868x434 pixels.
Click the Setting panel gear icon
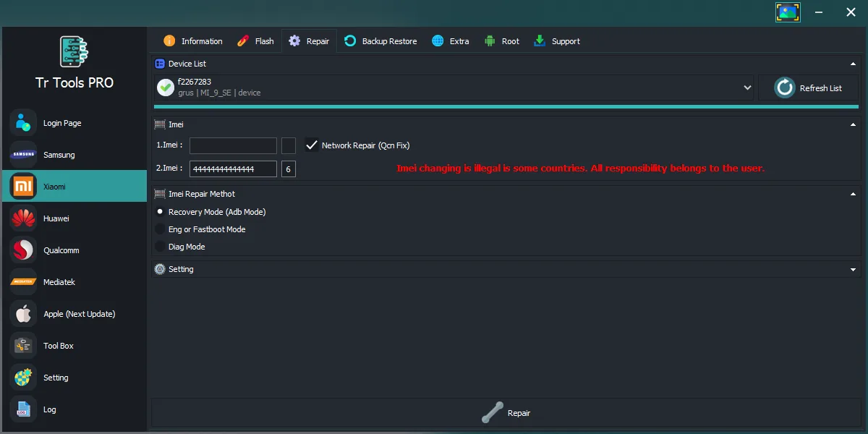pos(160,269)
